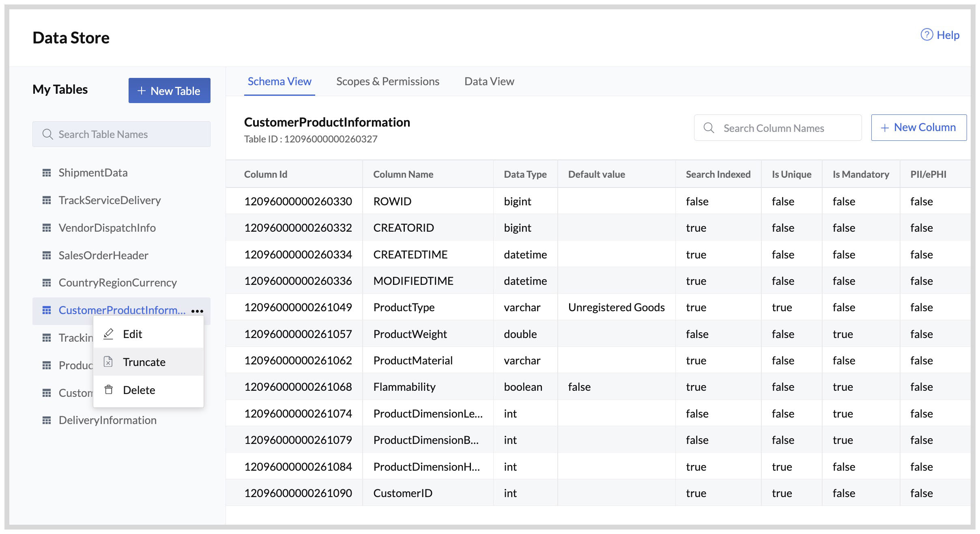The height and width of the screenshot is (534, 980).
Task: Click the Search Table Names input field
Action: point(121,134)
